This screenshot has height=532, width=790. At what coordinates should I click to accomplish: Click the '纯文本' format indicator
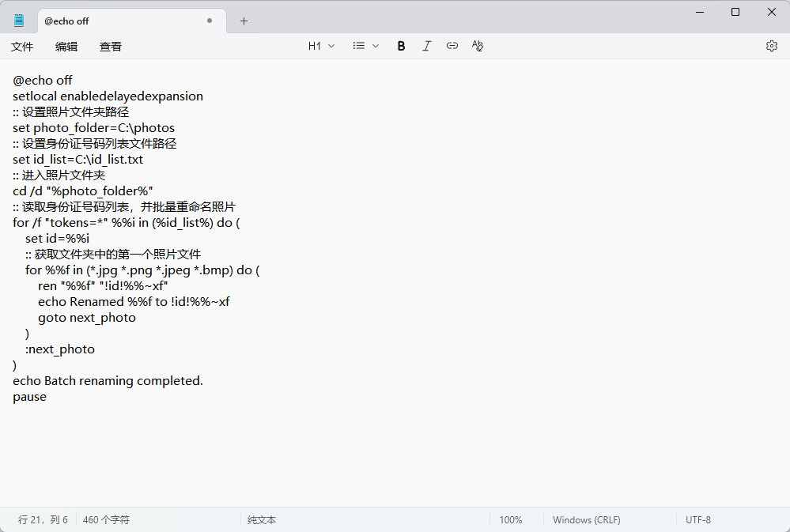[x=262, y=519]
